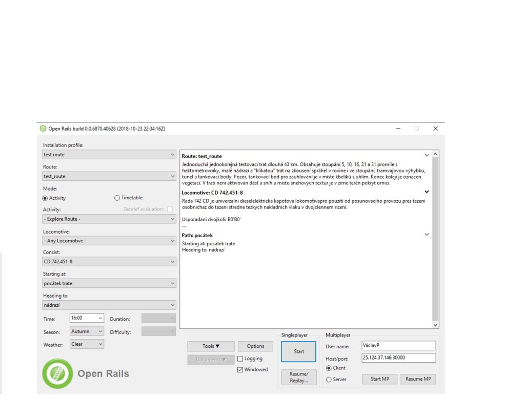Image resolution: width=525 pixels, height=420 pixels.
Task: Open the Locomotive dropdown
Action: pyautogui.click(x=109, y=241)
